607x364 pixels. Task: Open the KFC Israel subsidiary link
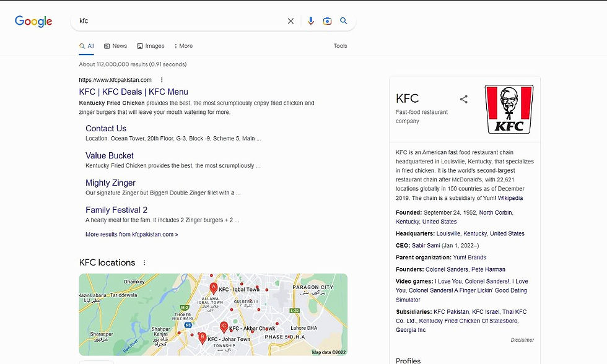pyautogui.click(x=486, y=312)
